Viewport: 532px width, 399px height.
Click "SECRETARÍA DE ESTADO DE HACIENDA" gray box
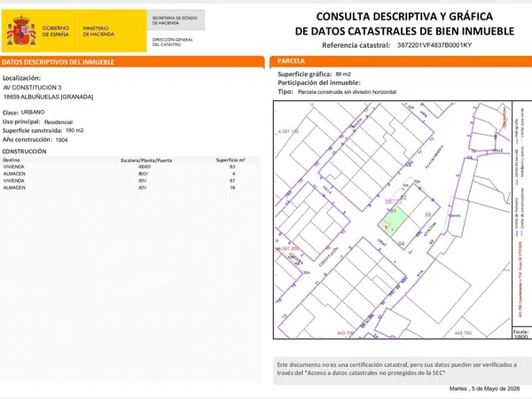coord(176,20)
